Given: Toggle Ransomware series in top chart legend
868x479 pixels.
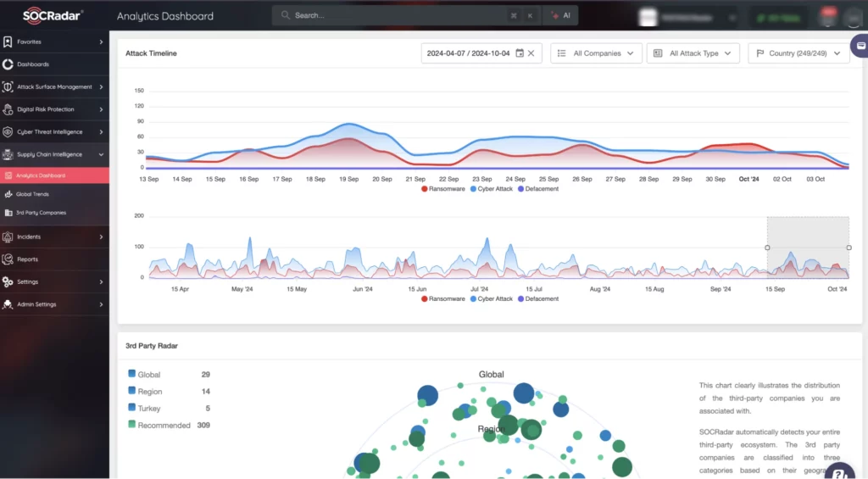Looking at the screenshot, I should pyautogui.click(x=442, y=189).
